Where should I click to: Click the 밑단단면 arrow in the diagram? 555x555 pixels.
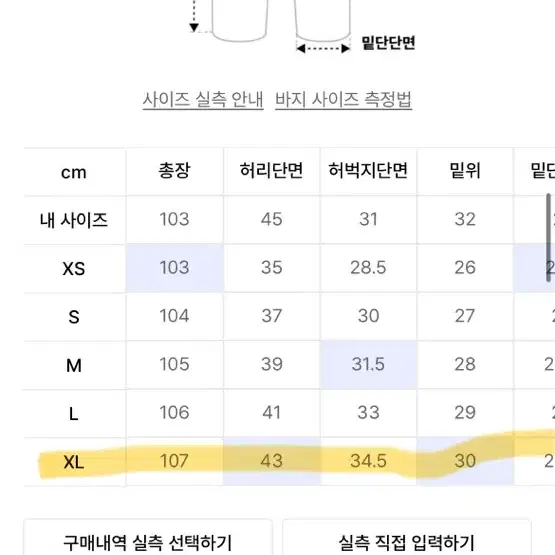323,48
